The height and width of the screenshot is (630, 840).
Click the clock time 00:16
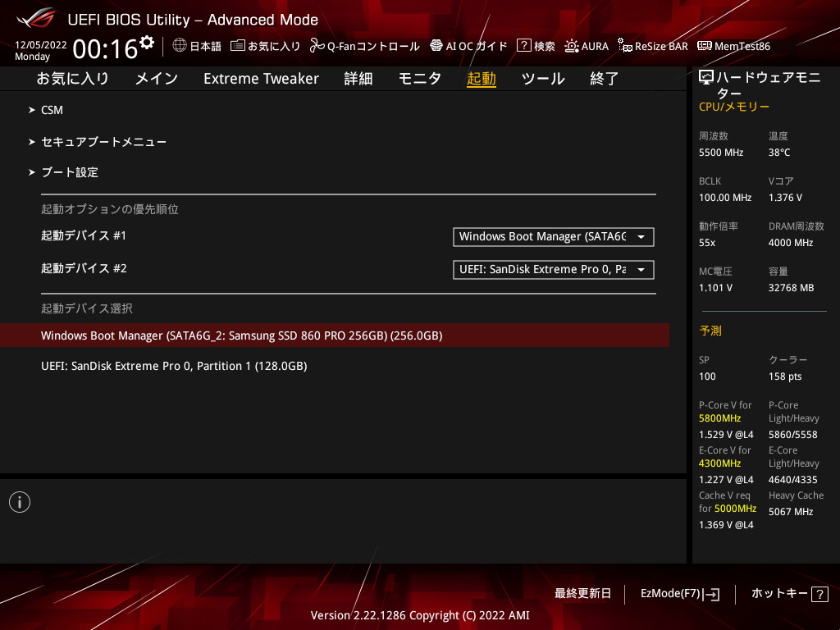point(105,49)
